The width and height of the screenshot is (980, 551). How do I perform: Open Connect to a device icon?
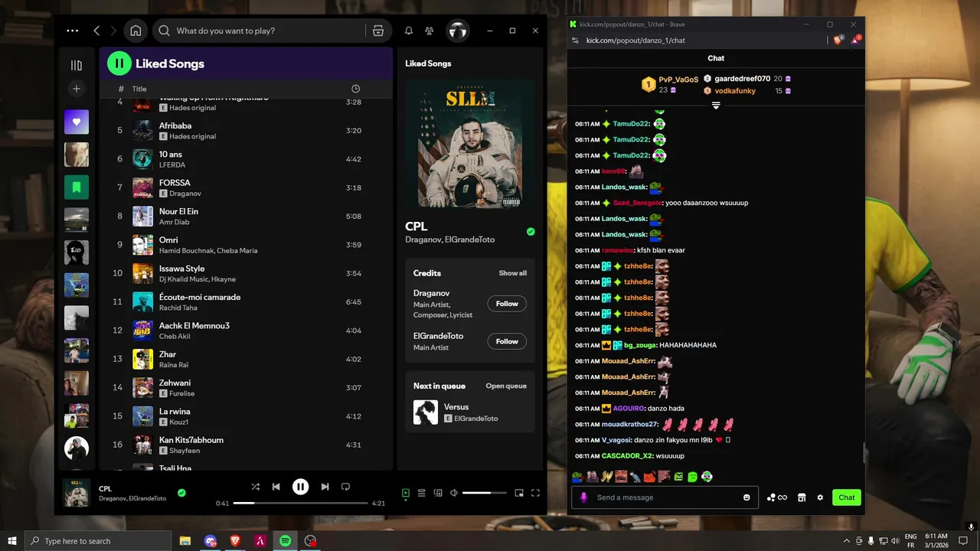(438, 493)
